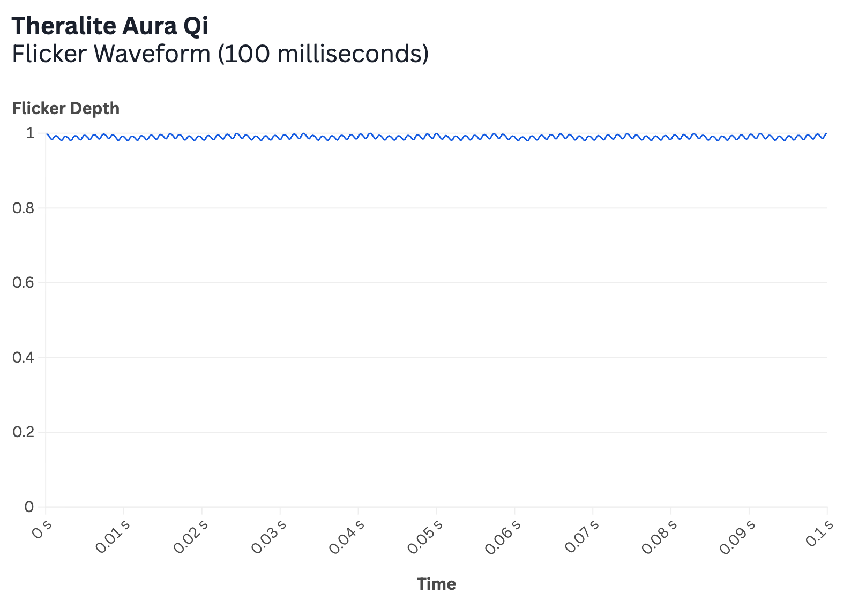Click the 0.02 s time tick label

[191, 536]
